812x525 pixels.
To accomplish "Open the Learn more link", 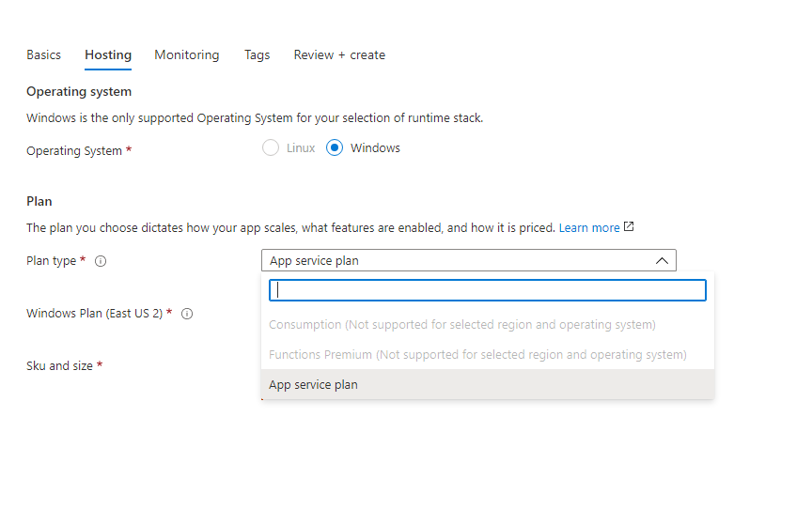I will 589,228.
